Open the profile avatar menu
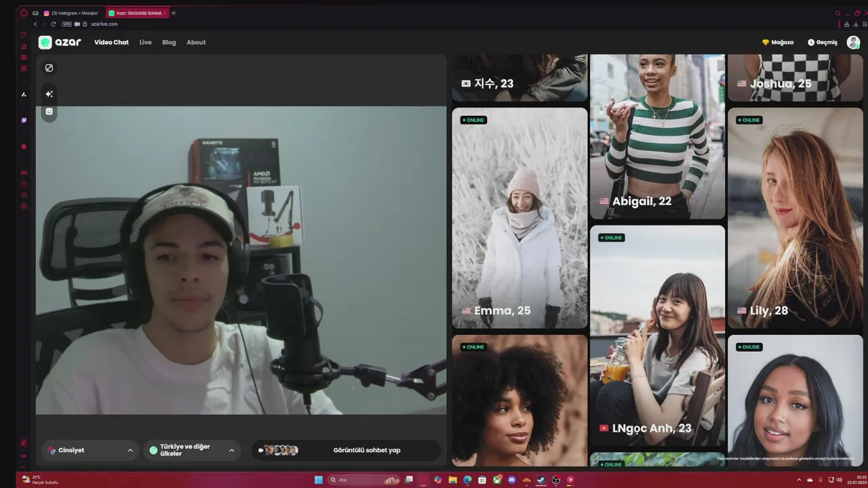This screenshot has width=868, height=488. tap(853, 42)
